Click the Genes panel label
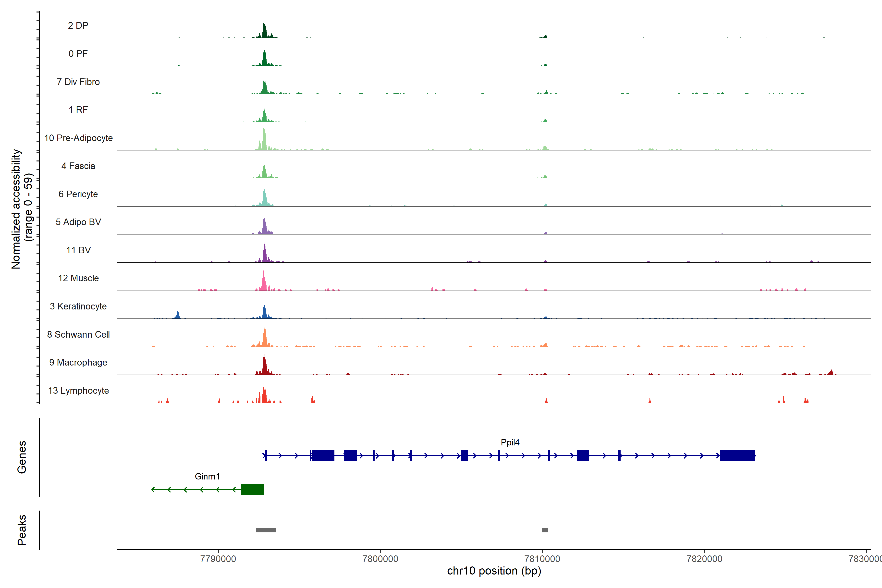This screenshot has width=882, height=588. tap(22, 457)
